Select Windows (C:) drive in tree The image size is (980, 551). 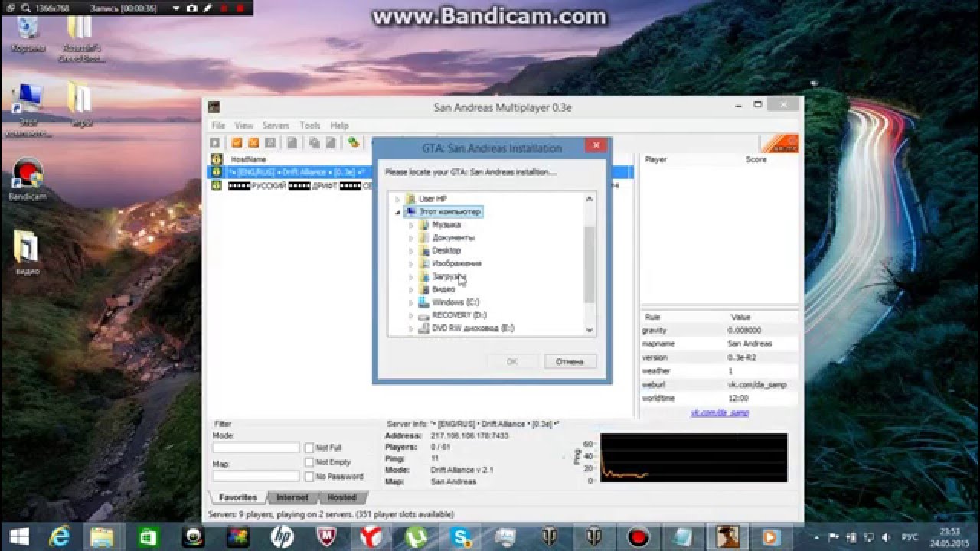(456, 302)
